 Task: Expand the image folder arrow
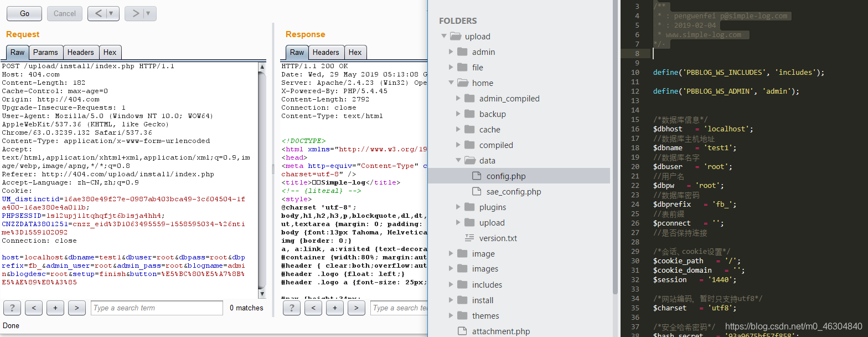coord(451,254)
